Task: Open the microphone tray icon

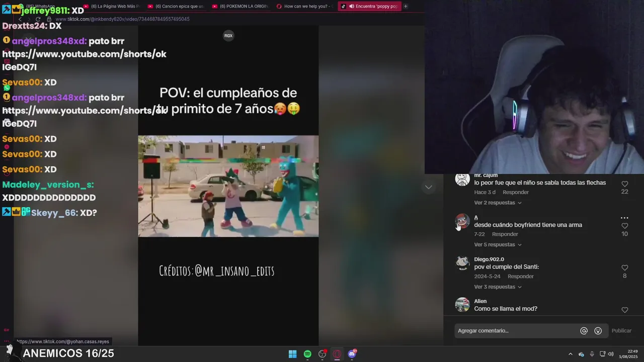Action: pos(592,354)
